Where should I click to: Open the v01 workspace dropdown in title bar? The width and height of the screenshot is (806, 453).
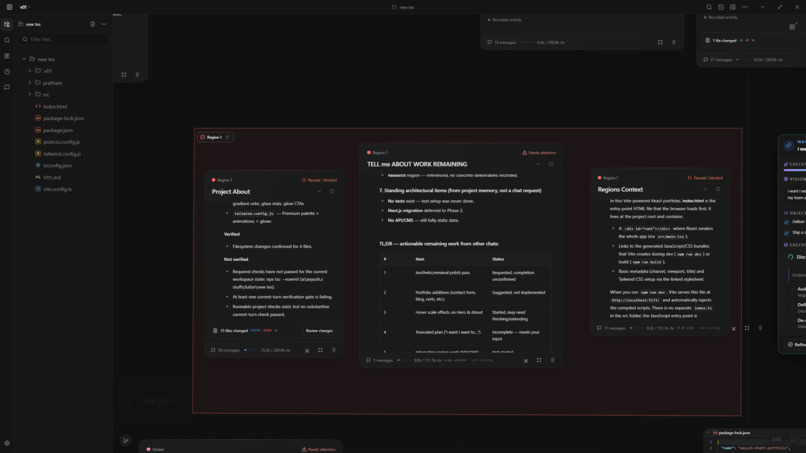pyautogui.click(x=25, y=7)
